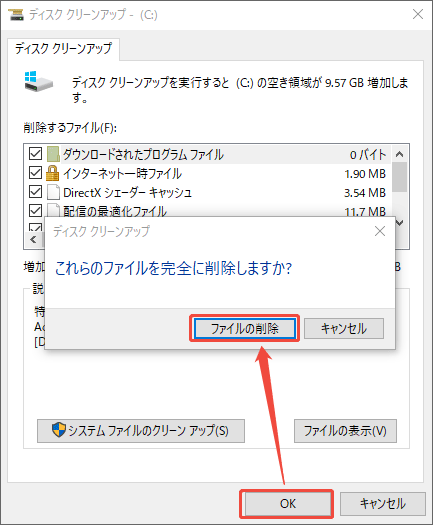Click the file icon of 配信の最適化ファイル
Viewport: 433px width, 525px height.
(x=53, y=210)
